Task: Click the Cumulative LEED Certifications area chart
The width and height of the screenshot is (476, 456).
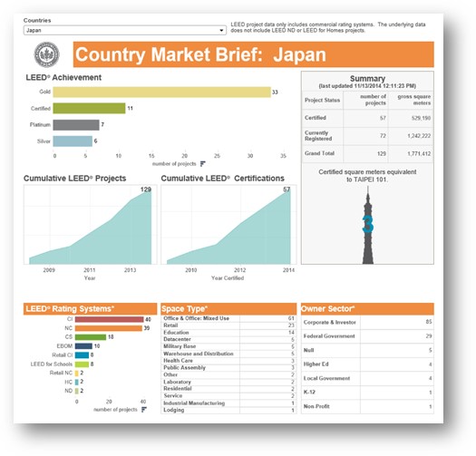Action: (x=228, y=225)
